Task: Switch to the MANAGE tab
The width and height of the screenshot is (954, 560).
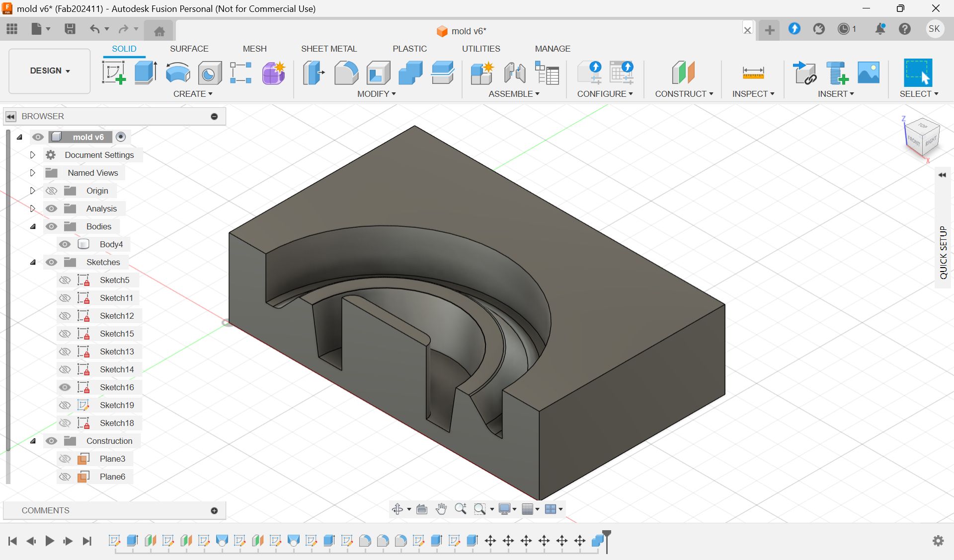Action: pyautogui.click(x=553, y=49)
